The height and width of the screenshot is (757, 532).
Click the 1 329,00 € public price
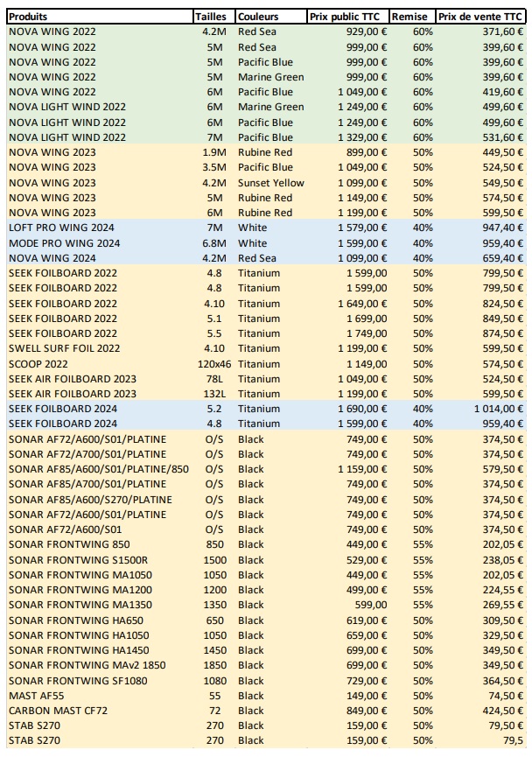(x=359, y=137)
